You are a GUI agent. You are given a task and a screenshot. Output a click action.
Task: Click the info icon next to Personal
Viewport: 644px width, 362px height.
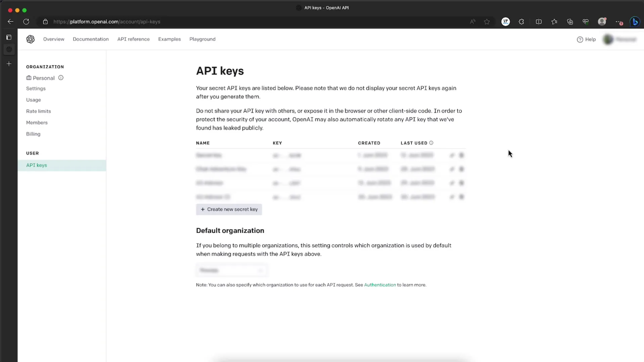[61, 78]
